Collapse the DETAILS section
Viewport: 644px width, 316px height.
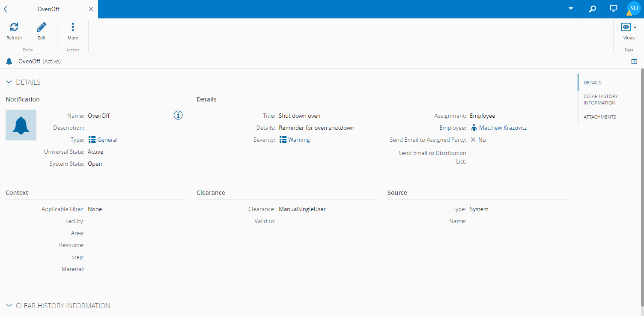9,82
